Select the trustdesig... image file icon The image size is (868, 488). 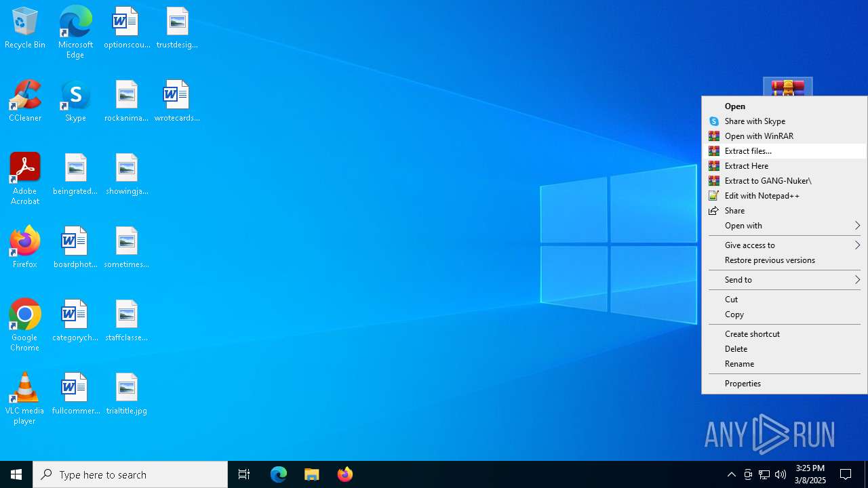pyautogui.click(x=177, y=28)
